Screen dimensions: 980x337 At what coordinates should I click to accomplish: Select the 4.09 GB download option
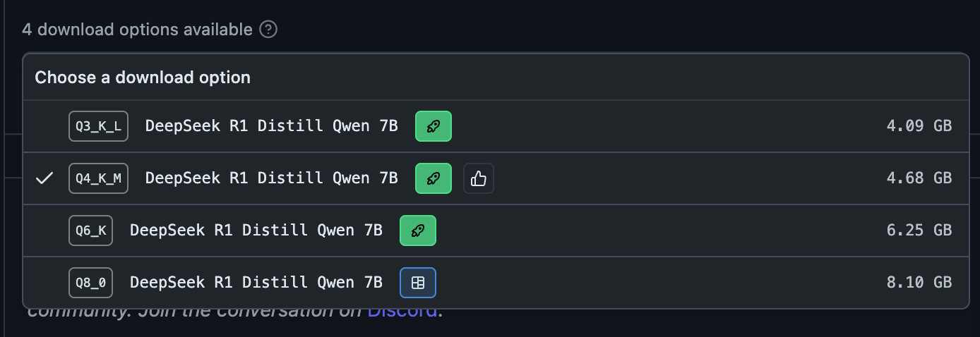[x=919, y=126]
